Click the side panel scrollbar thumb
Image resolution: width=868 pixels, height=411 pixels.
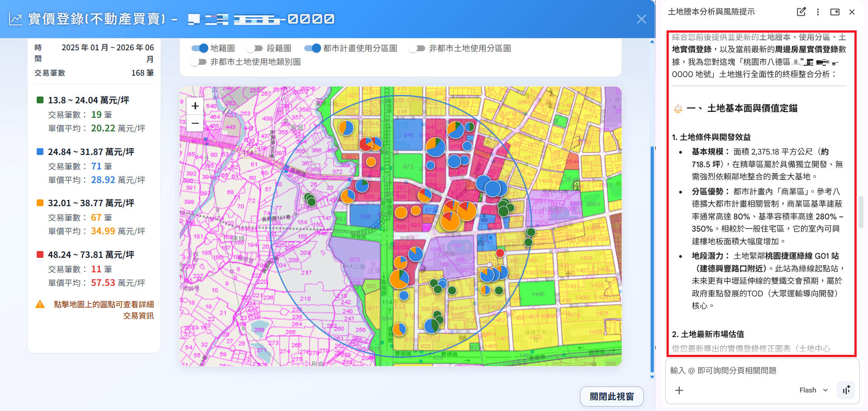861,212
